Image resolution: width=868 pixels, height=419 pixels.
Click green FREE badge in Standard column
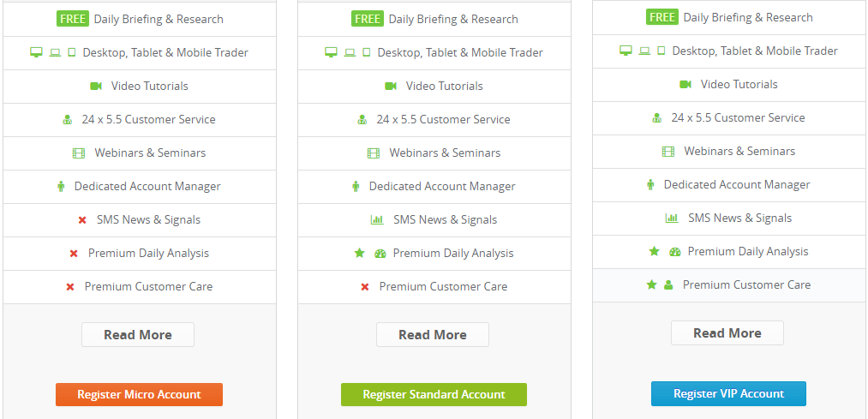[368, 19]
